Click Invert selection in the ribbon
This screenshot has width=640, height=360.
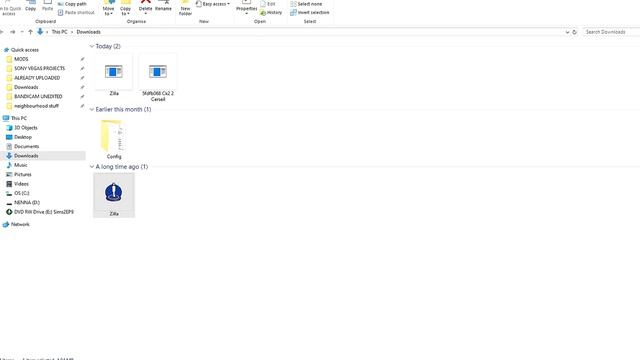pyautogui.click(x=310, y=13)
